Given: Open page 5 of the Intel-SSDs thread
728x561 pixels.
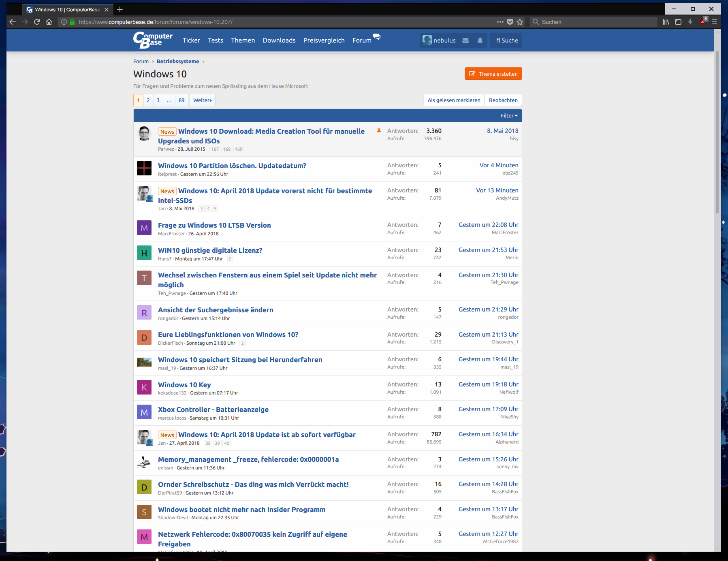Looking at the screenshot, I should click(x=215, y=209).
